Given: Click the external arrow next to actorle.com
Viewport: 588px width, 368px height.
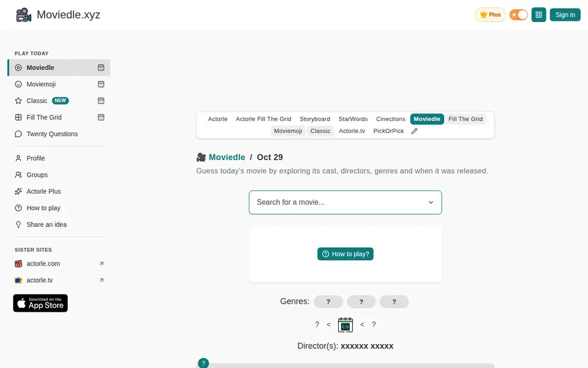Looking at the screenshot, I should [101, 264].
